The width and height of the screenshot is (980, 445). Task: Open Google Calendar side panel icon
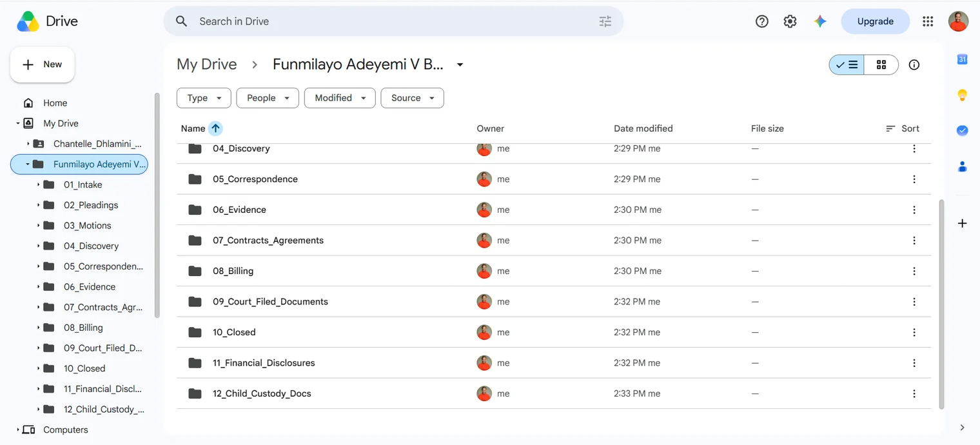pyautogui.click(x=962, y=59)
